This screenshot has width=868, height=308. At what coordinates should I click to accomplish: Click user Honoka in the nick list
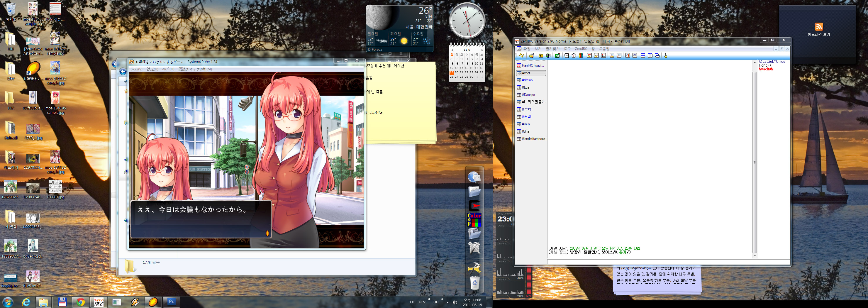point(764,65)
